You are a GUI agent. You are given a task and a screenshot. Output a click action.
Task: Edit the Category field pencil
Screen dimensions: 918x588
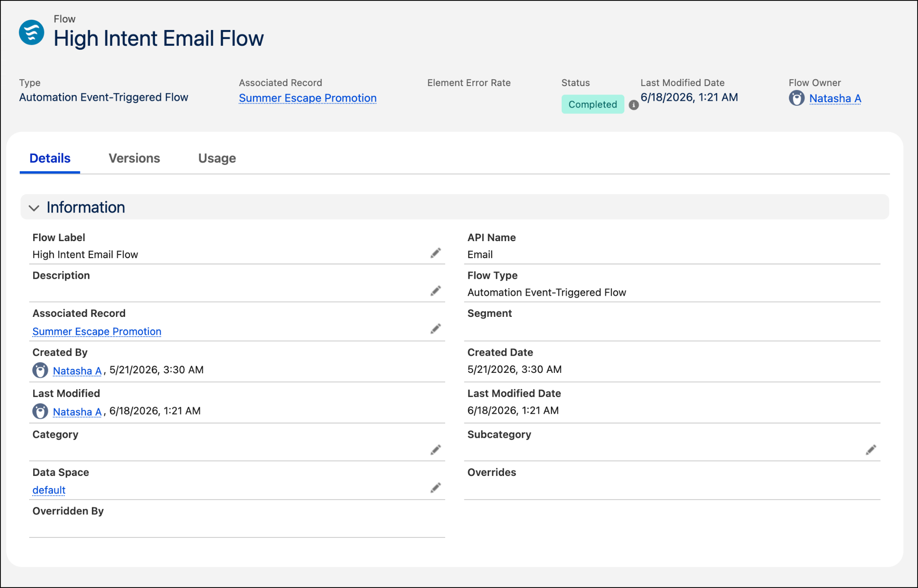[x=436, y=450]
